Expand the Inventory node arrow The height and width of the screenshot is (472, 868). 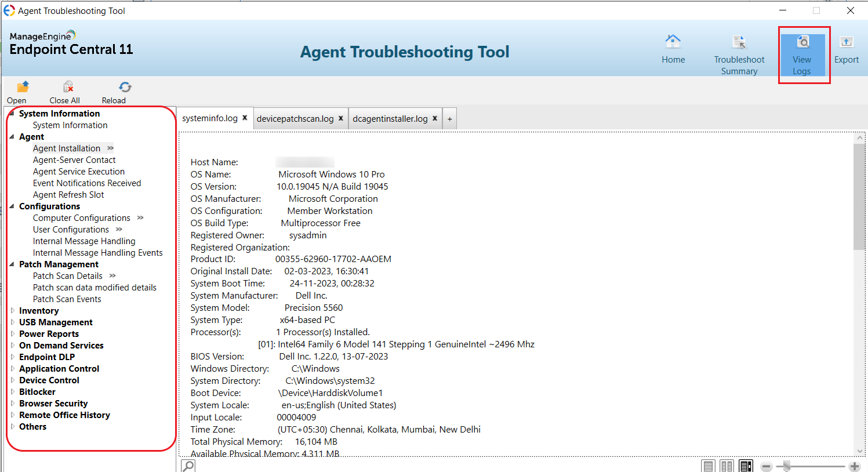tap(12, 311)
